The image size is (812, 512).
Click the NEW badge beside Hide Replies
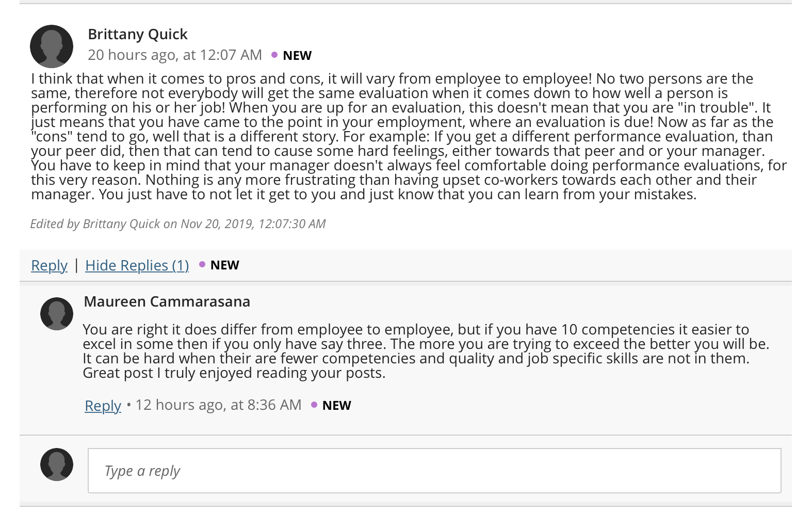(225, 265)
